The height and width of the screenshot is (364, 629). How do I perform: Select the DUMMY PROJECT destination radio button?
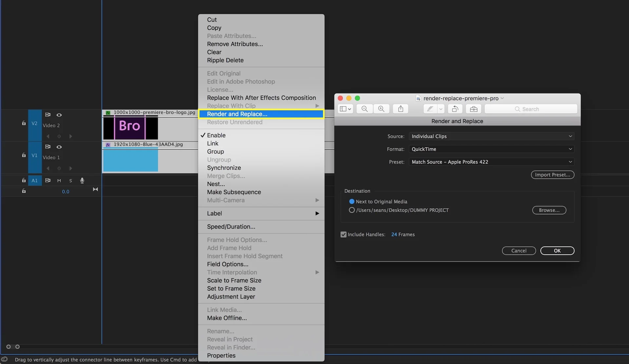tap(352, 210)
